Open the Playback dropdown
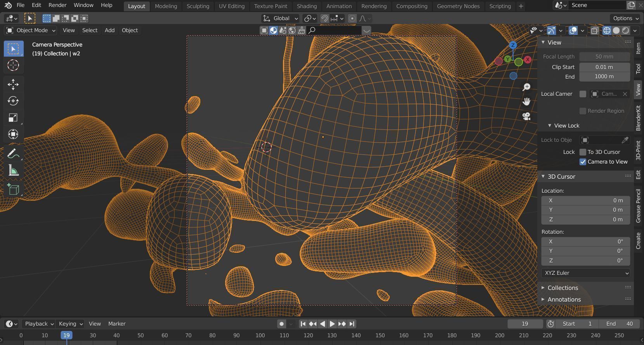The image size is (644, 345). point(39,324)
